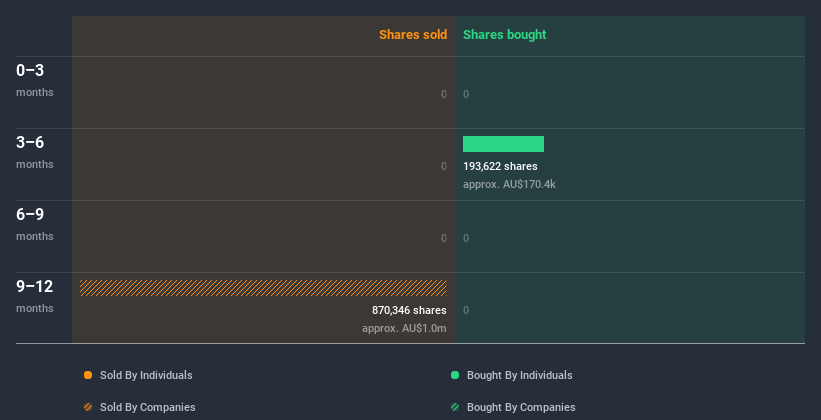Click the '3–6' months row label
The height and width of the screenshot is (420, 821).
pyautogui.click(x=30, y=142)
